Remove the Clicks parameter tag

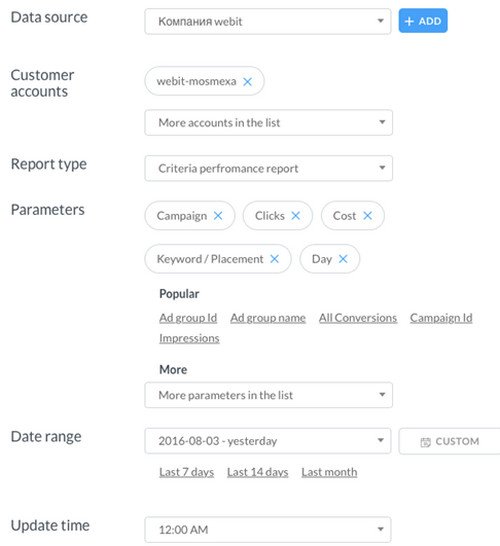tap(296, 216)
